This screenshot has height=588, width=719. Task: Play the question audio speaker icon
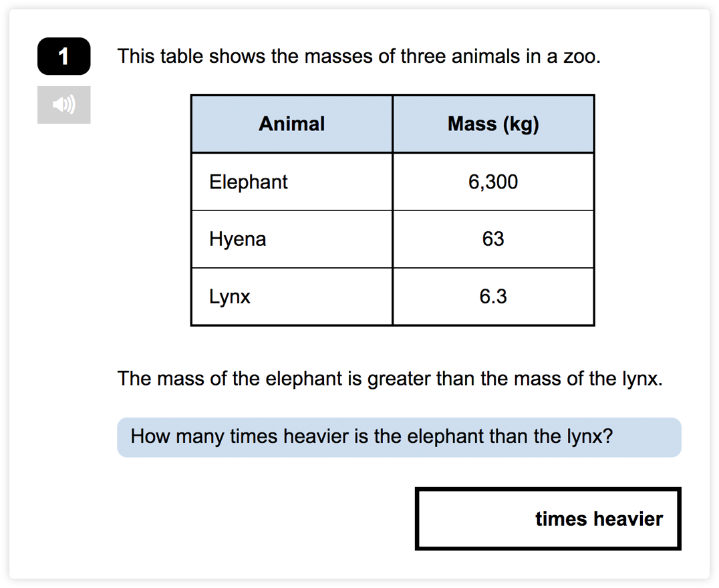63,105
